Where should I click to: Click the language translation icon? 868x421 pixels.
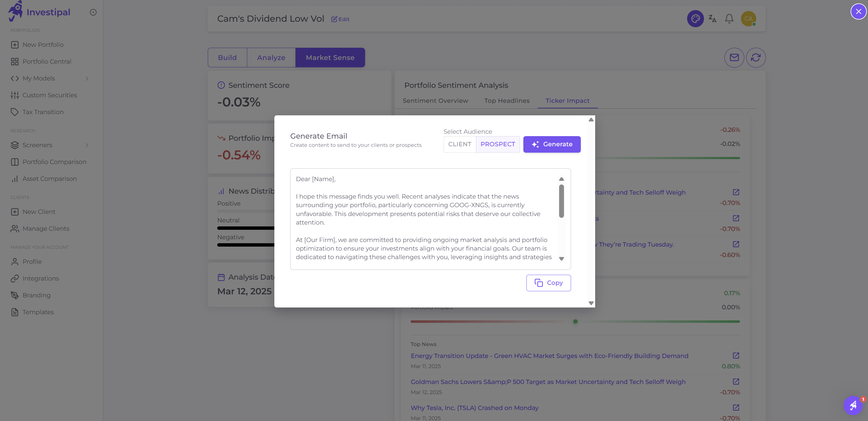(x=712, y=19)
